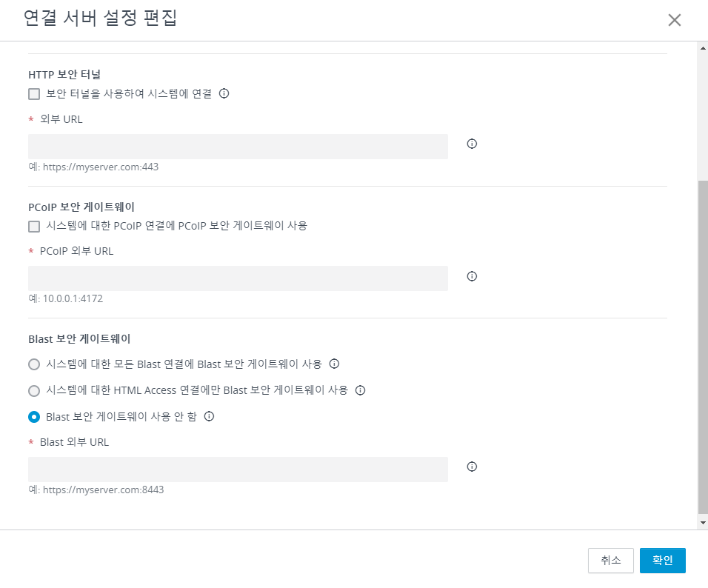Enable 보안 터널을 사용하여 시스템에 연결 checkbox

pyautogui.click(x=34, y=94)
